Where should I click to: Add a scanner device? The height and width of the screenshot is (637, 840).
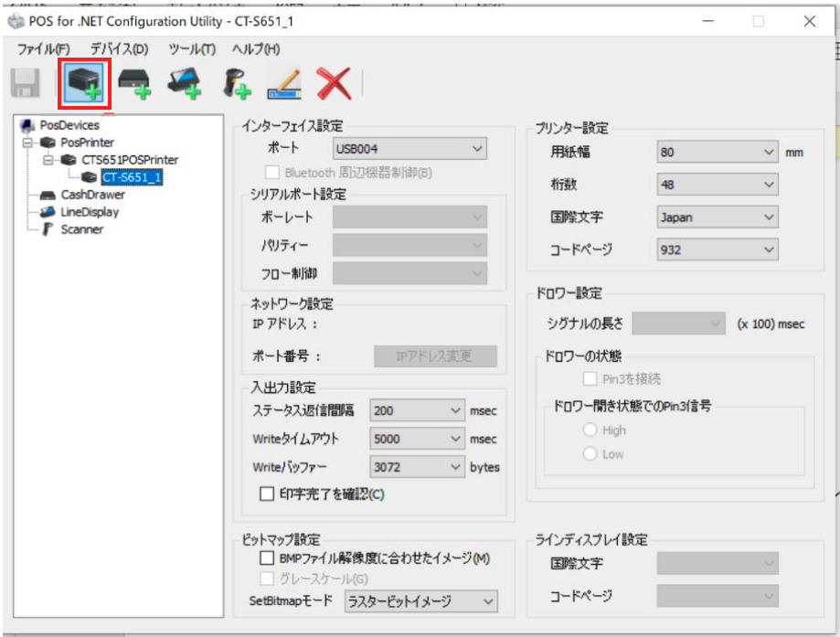click(x=236, y=83)
